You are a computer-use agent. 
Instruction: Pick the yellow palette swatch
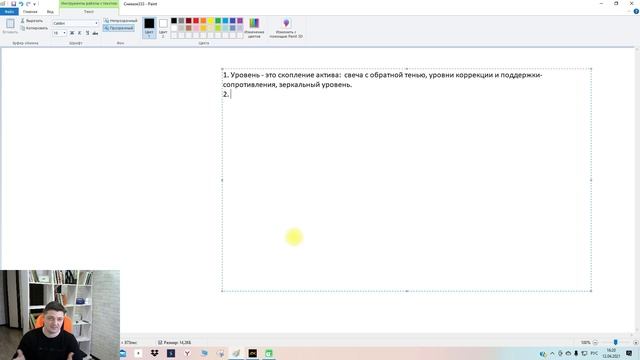(211, 20)
